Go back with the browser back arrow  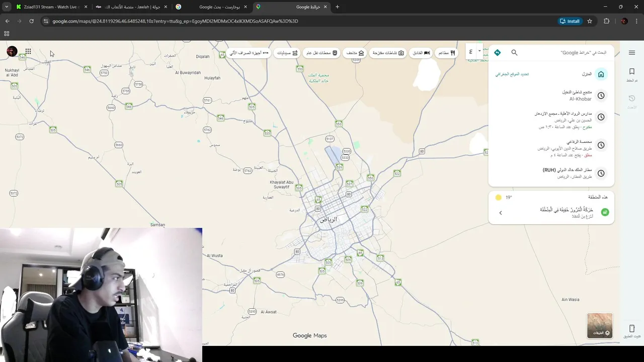click(7, 21)
